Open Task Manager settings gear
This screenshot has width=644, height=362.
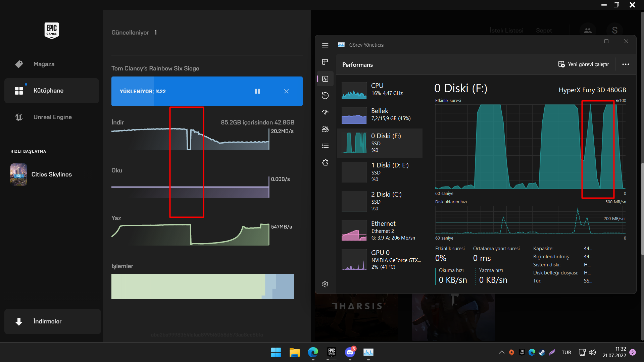[325, 284]
